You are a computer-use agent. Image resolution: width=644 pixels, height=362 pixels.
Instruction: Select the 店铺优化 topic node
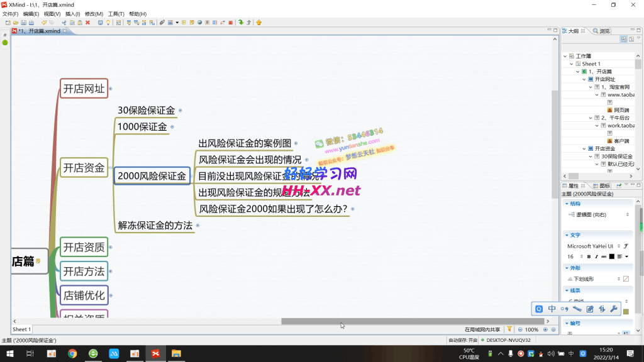(84, 295)
